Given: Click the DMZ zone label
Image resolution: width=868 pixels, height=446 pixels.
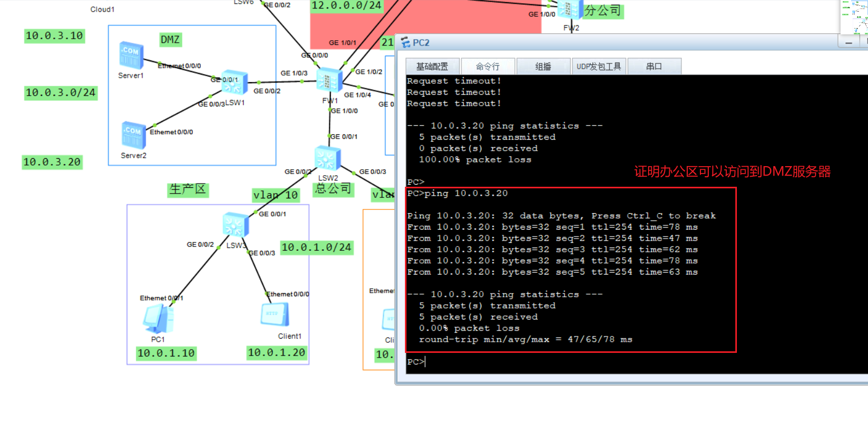Looking at the screenshot, I should point(170,40).
